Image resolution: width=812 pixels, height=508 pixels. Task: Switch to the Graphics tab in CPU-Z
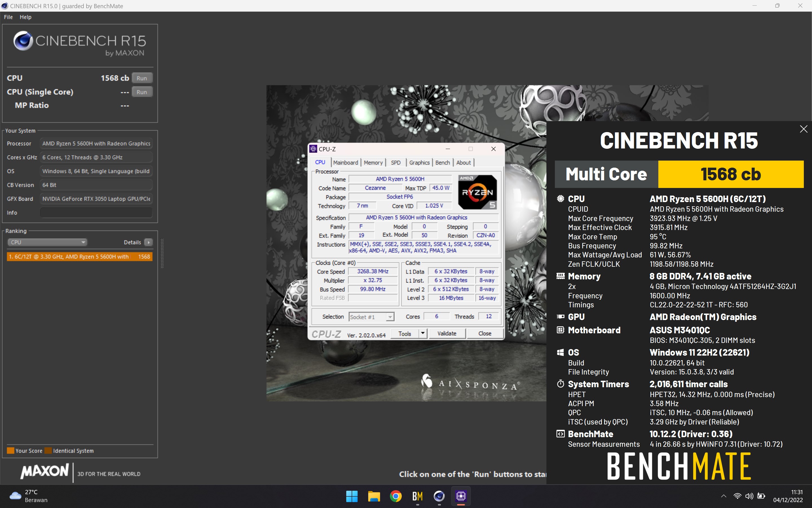coord(419,163)
